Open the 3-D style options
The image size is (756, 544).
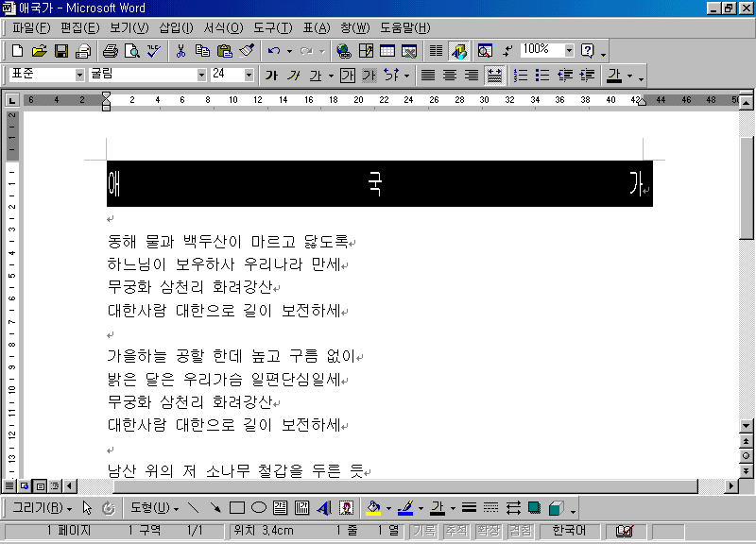(x=557, y=508)
